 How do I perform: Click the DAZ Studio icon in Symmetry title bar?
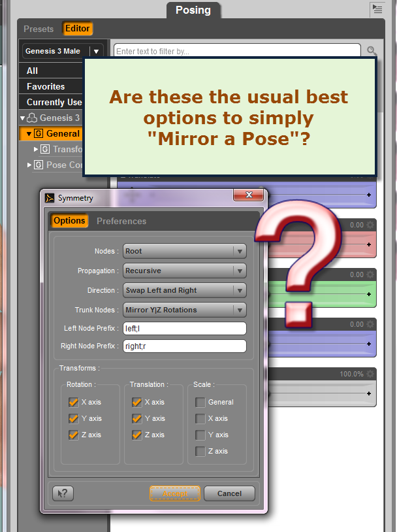[50, 198]
